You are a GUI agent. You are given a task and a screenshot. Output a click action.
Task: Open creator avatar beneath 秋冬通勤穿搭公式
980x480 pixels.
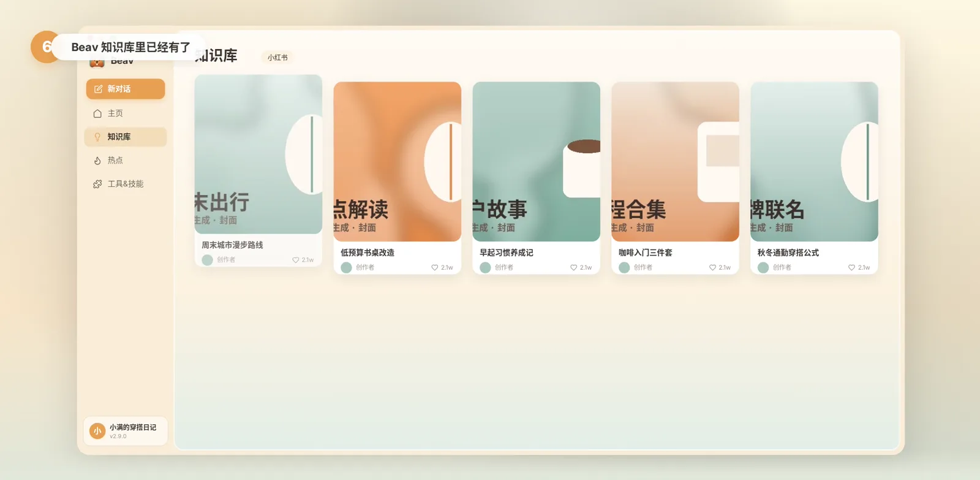[764, 267]
